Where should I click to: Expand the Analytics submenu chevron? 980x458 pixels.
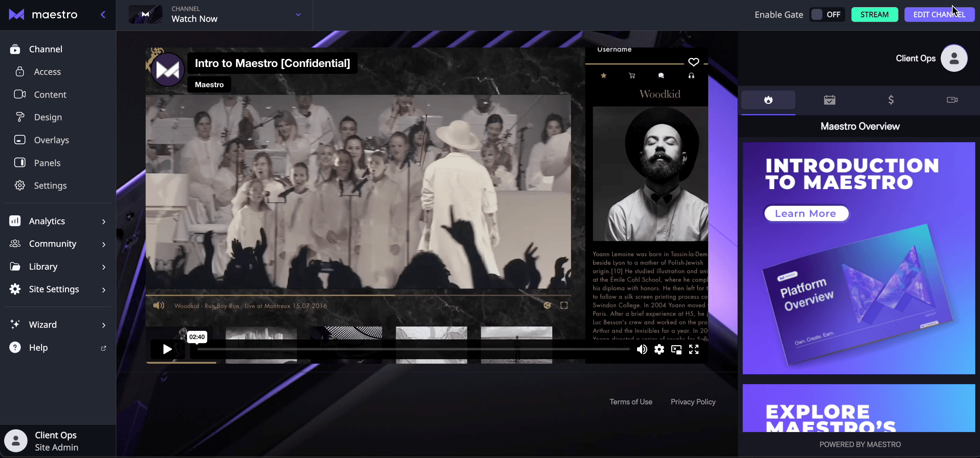(104, 221)
